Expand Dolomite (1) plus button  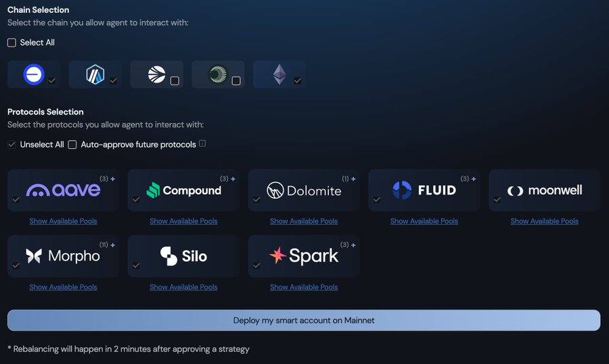[x=353, y=179]
